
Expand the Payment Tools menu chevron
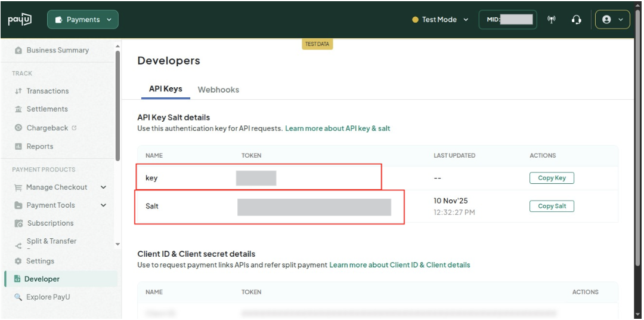point(104,205)
